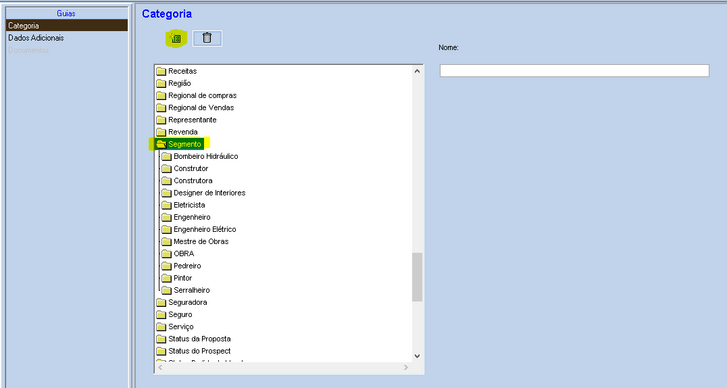This screenshot has height=388, width=727.
Task: Select the Serviço folder
Action: click(181, 327)
